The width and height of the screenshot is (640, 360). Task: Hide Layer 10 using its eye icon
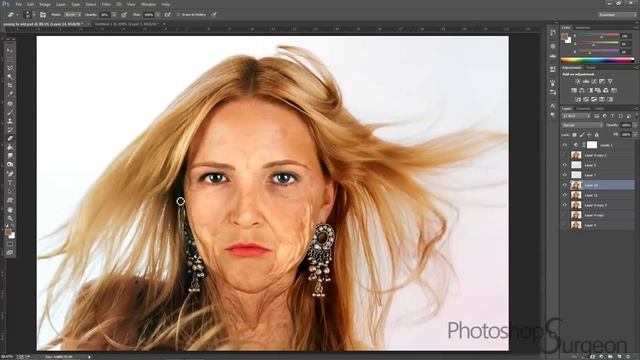click(x=565, y=185)
